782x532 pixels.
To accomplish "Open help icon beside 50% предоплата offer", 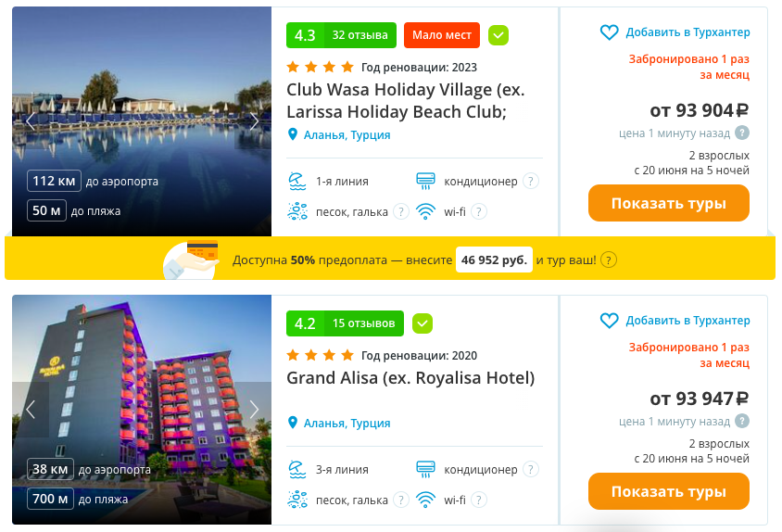I will coord(609,260).
